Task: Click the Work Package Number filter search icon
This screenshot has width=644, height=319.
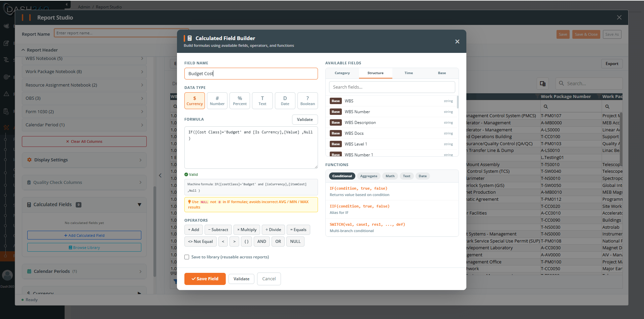Action: (546, 106)
